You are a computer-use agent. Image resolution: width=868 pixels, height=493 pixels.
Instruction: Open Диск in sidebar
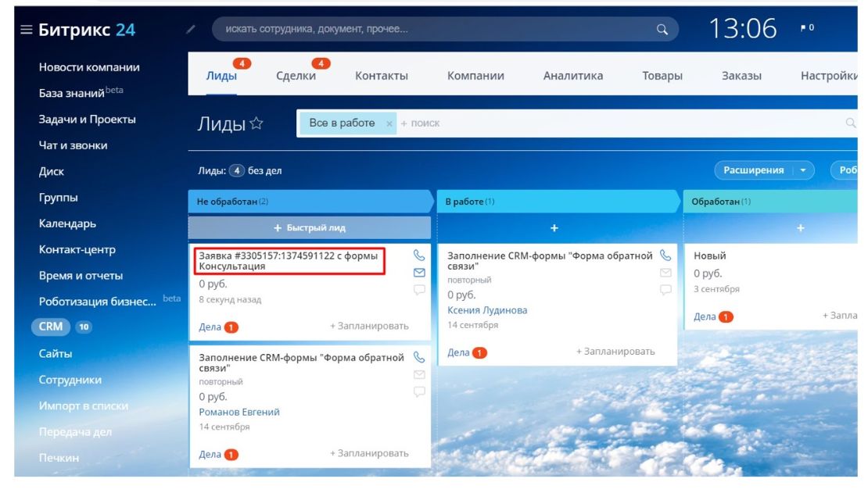click(x=52, y=172)
